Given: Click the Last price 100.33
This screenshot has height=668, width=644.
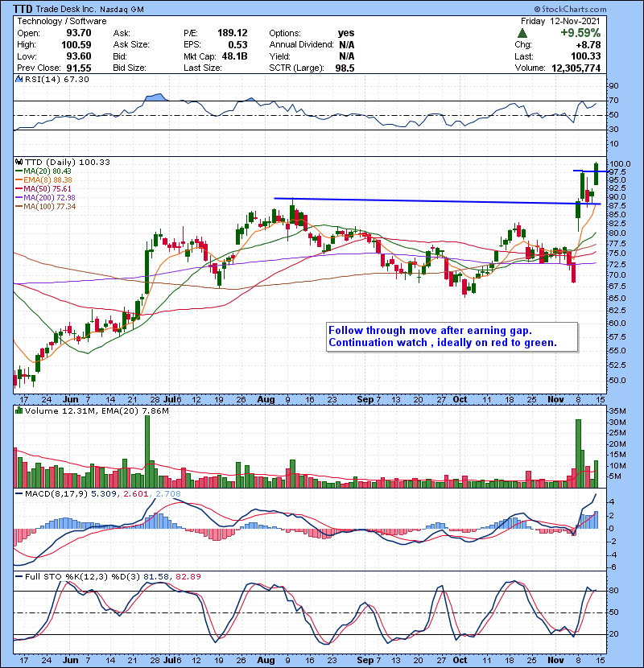Looking at the screenshot, I should pyautogui.click(x=585, y=56).
